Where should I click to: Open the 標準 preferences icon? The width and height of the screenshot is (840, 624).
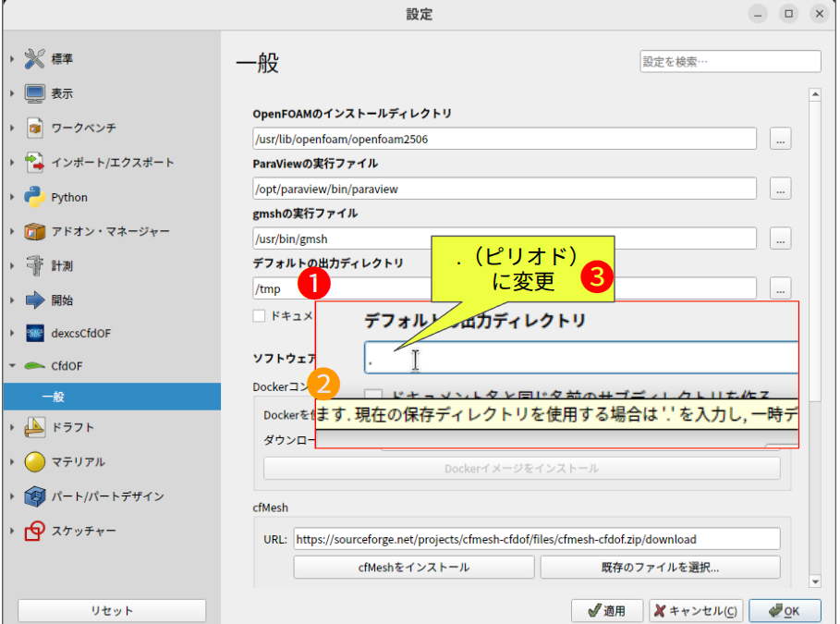[x=35, y=59]
